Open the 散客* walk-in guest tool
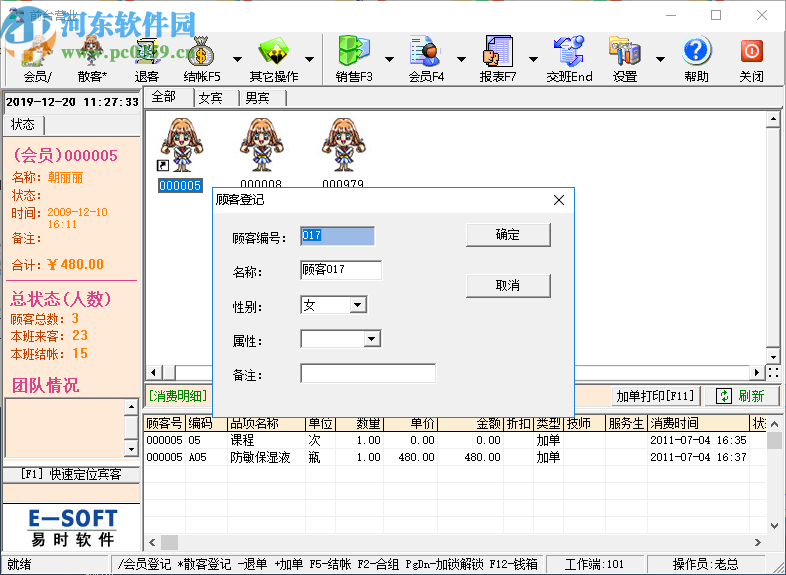 click(x=92, y=59)
